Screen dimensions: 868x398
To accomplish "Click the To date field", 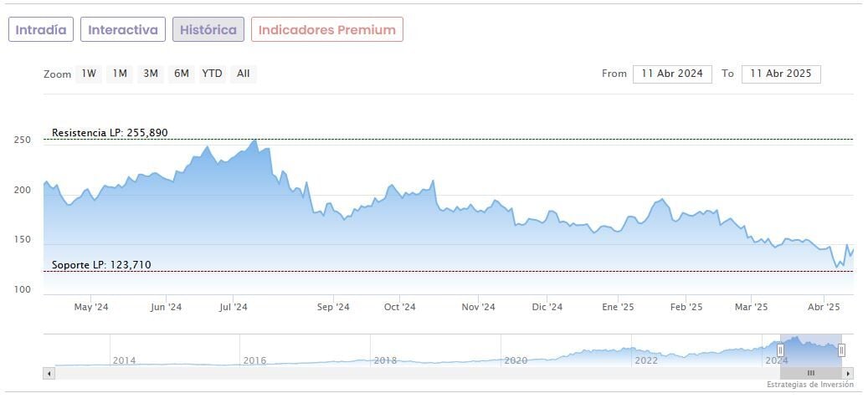I will coord(781,74).
